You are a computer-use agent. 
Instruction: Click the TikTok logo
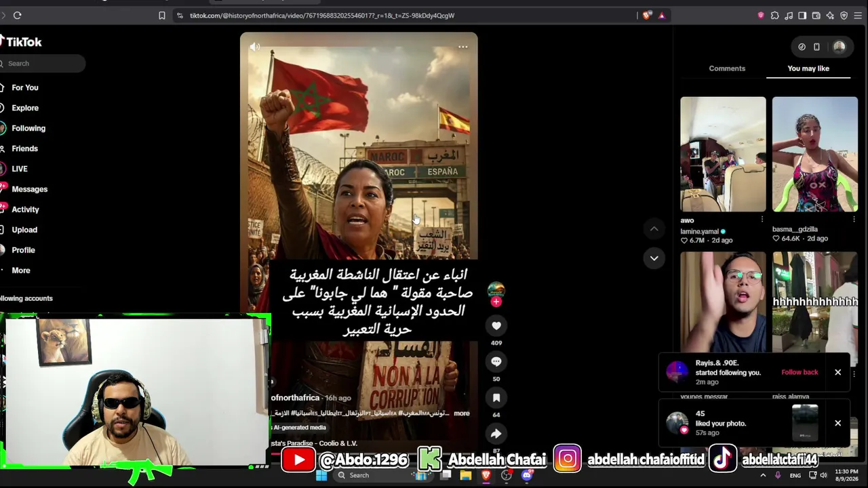22,41
